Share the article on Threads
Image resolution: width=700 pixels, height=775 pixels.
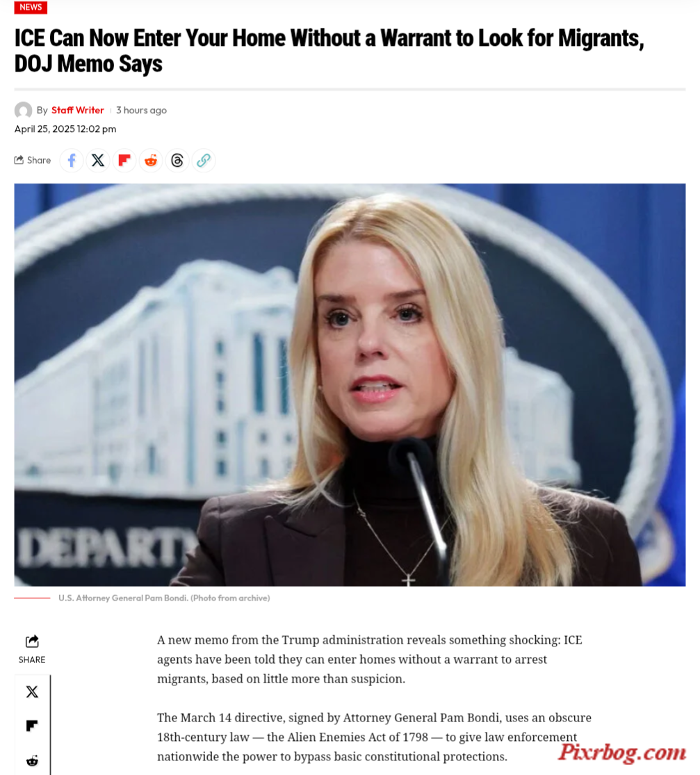click(177, 161)
